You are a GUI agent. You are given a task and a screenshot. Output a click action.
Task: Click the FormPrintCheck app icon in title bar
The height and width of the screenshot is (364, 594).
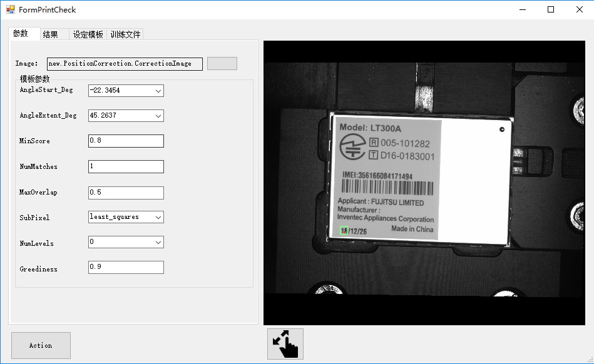[11, 9]
